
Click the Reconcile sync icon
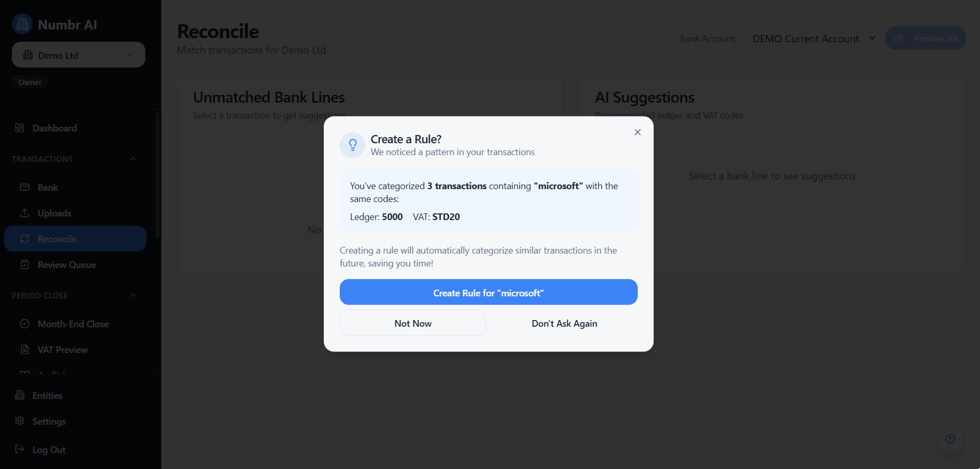click(x=24, y=239)
